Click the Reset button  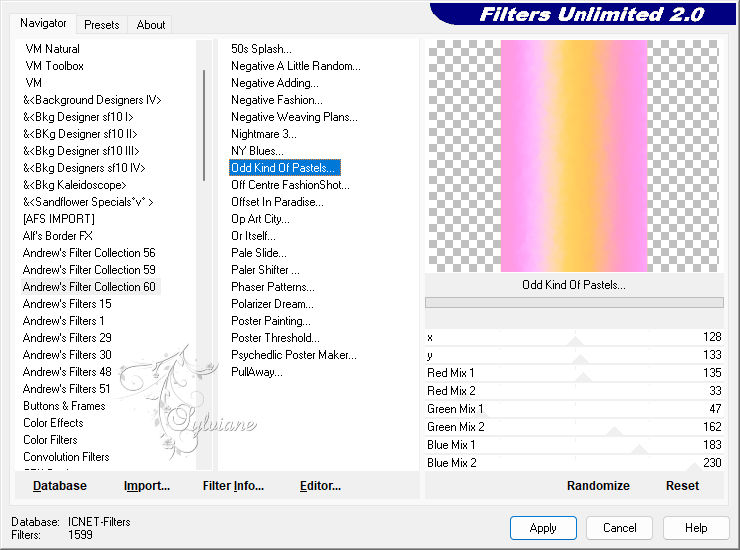[x=682, y=486]
